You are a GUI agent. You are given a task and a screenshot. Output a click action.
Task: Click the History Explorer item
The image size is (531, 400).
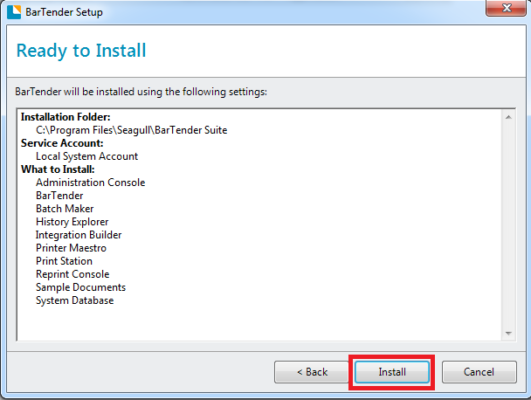tap(72, 222)
